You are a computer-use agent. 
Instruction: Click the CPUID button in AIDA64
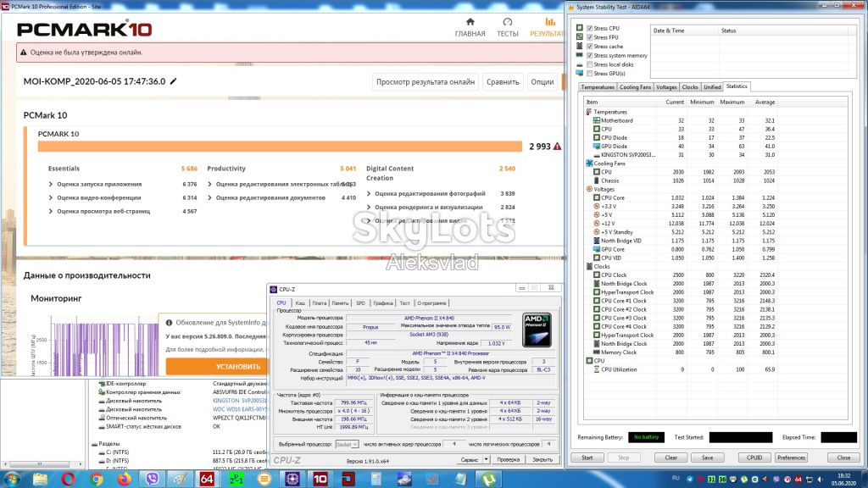754,457
